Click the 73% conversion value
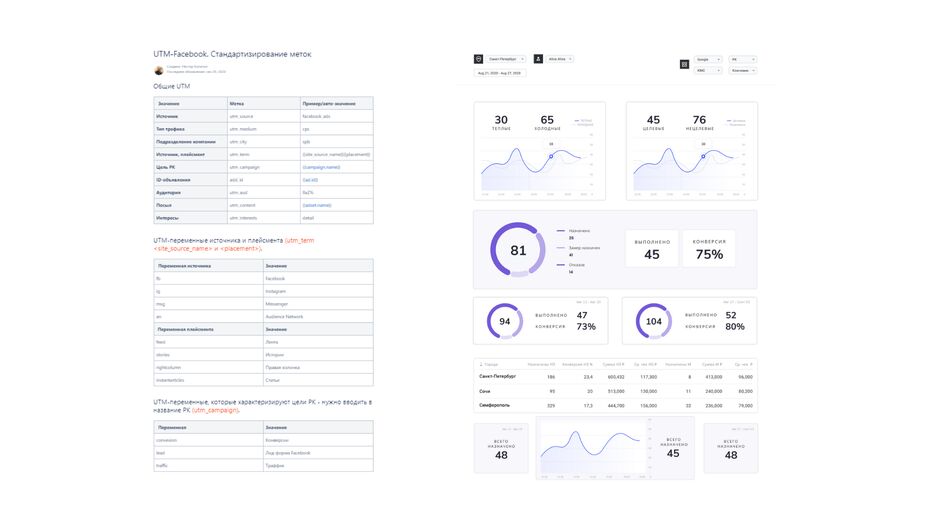Screen dimensions: 935x525 pos(586,326)
